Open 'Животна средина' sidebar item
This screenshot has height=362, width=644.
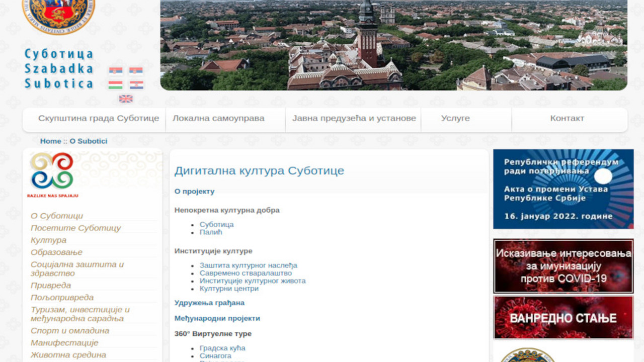(68, 354)
